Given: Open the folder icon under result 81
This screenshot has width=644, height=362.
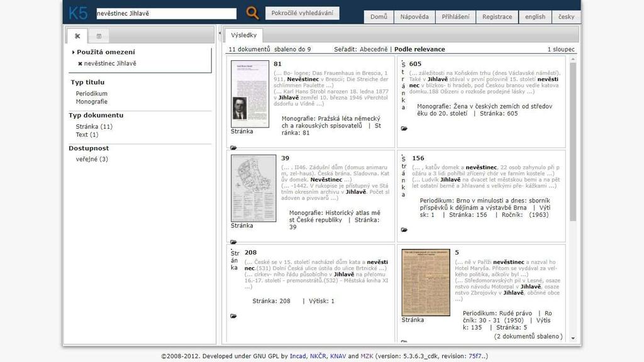Looking at the screenshot, I should click(233, 148).
